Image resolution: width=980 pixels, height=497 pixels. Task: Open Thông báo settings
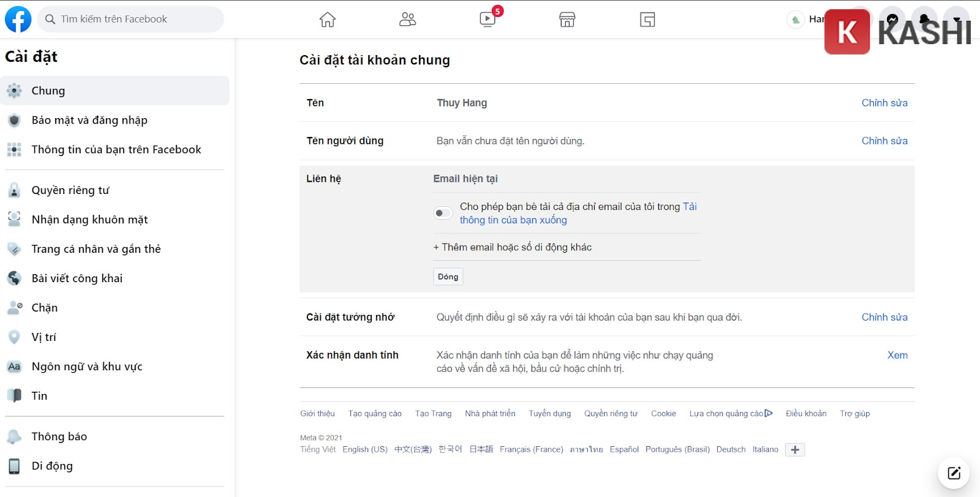tap(115, 436)
